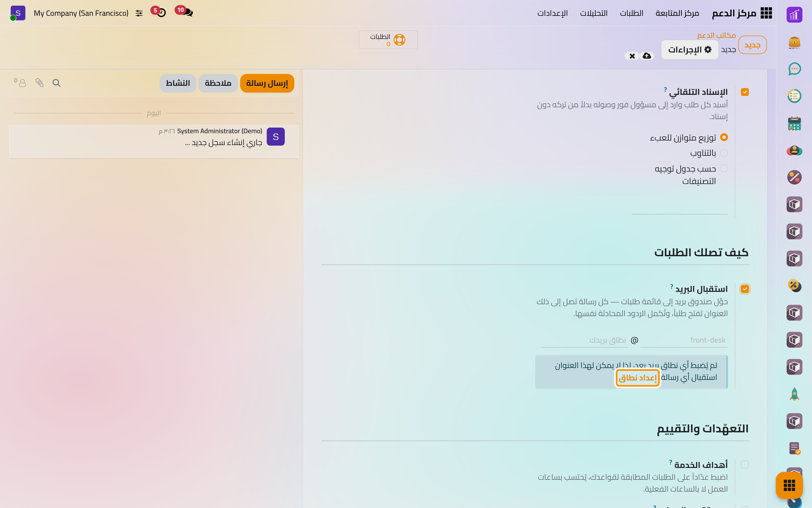Click the النشاط activity button
The height and width of the screenshot is (508, 812).
click(x=178, y=83)
